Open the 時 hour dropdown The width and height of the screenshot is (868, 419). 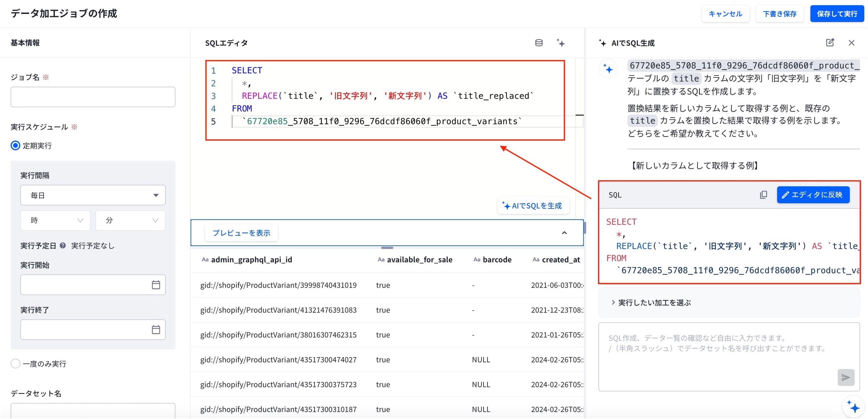[x=55, y=220]
